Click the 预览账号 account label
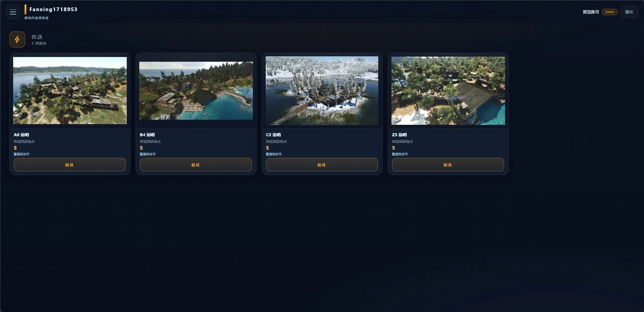This screenshot has width=644, height=312. point(591,12)
